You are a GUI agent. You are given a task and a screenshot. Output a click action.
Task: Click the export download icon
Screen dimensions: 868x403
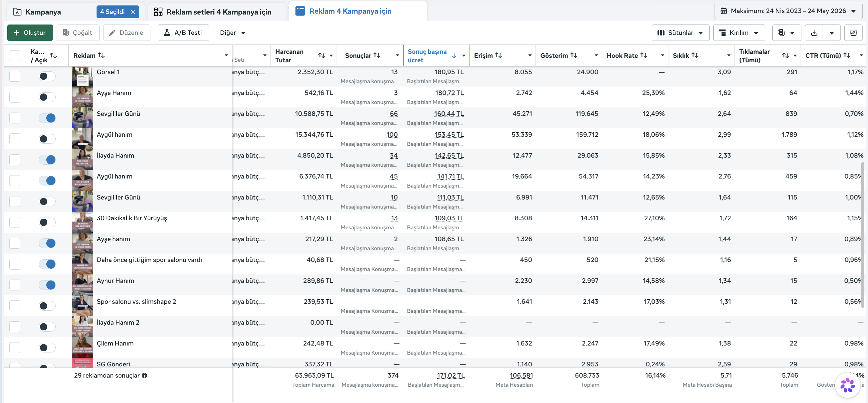[x=814, y=33]
